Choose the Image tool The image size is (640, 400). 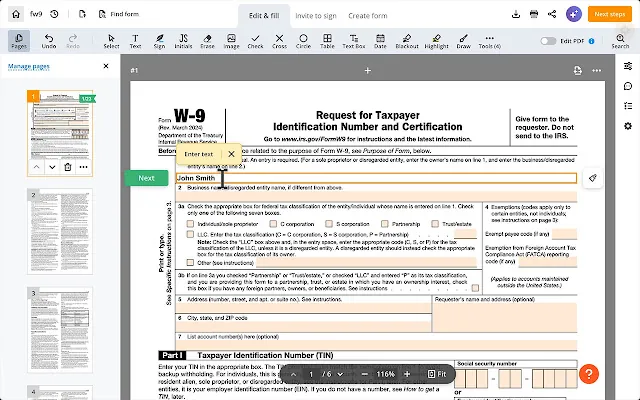[231, 41]
